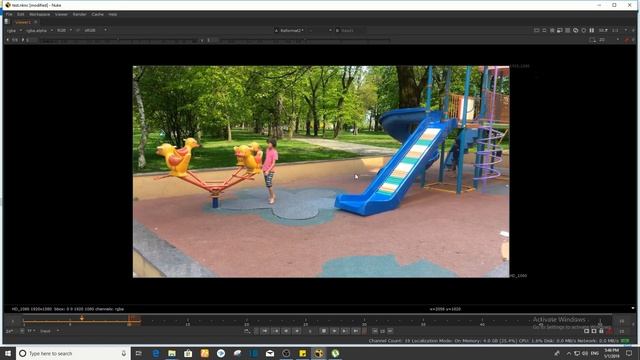The height and width of the screenshot is (360, 640).
Task: Open the zoom level dropdown in viewer toolbar
Action: (603, 30)
